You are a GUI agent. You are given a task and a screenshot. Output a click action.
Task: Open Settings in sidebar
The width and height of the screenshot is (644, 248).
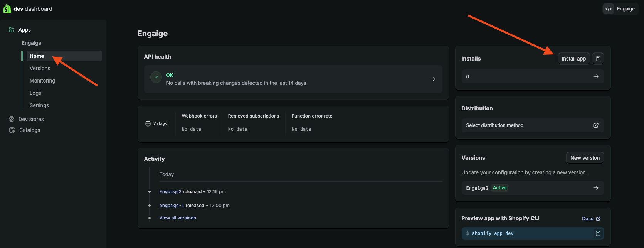pos(39,105)
